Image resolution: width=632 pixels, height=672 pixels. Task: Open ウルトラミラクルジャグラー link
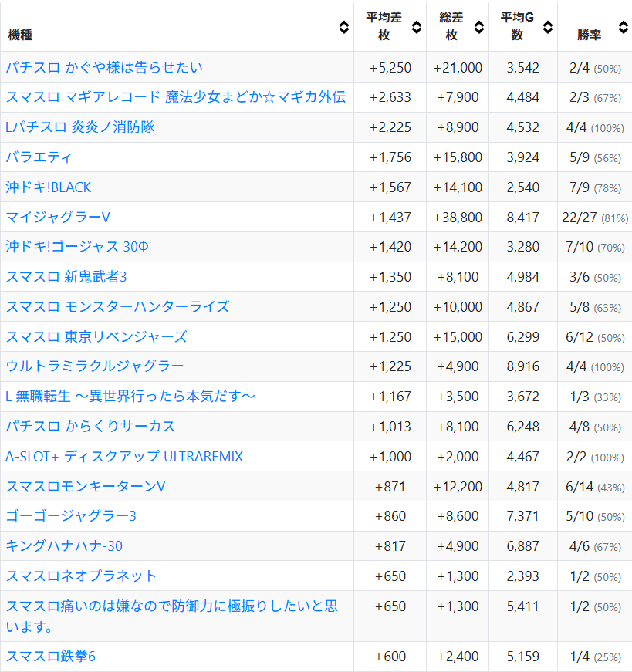[95, 366]
